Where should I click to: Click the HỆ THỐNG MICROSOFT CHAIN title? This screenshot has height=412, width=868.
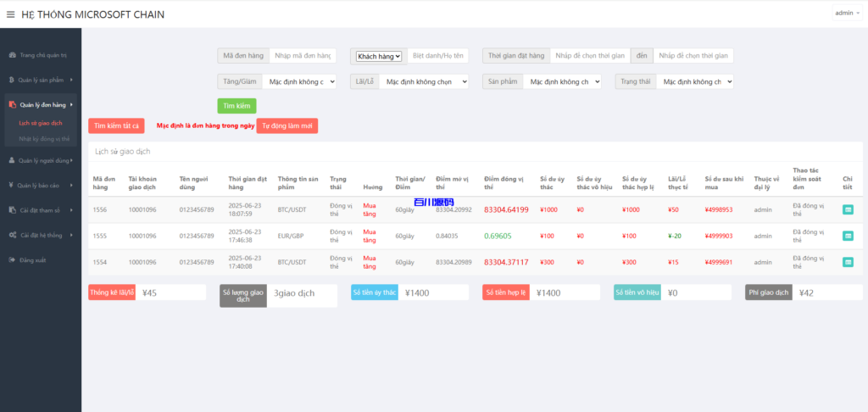click(93, 14)
